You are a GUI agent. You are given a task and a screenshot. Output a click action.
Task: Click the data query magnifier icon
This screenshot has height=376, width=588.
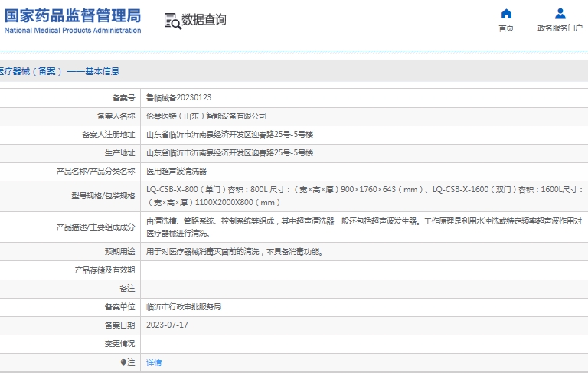click(172, 21)
